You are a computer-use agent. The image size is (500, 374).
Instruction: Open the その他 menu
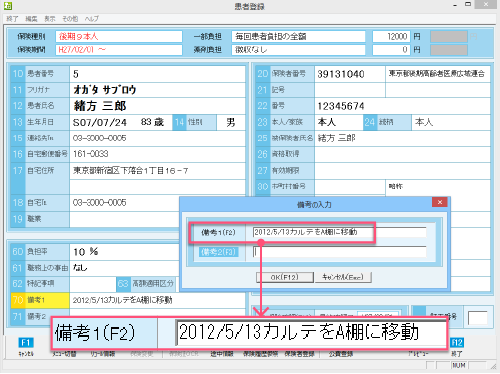point(70,19)
